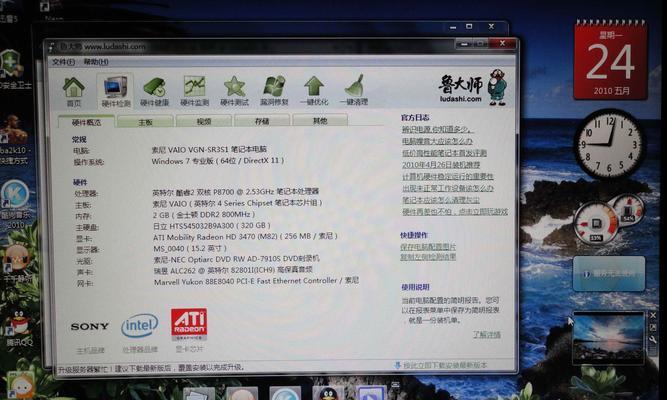Launch the 硬件测试 star icon

point(234,91)
